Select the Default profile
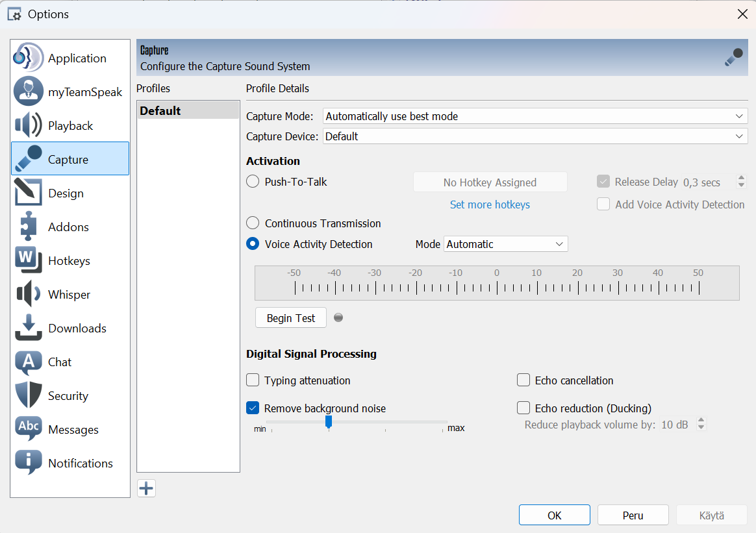This screenshot has height=533, width=756. point(188,110)
